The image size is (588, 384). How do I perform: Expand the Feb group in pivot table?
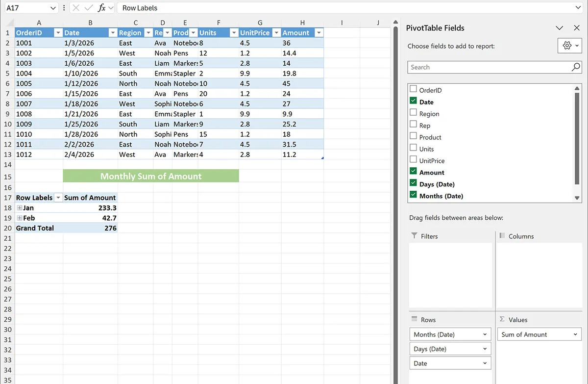[x=20, y=218]
